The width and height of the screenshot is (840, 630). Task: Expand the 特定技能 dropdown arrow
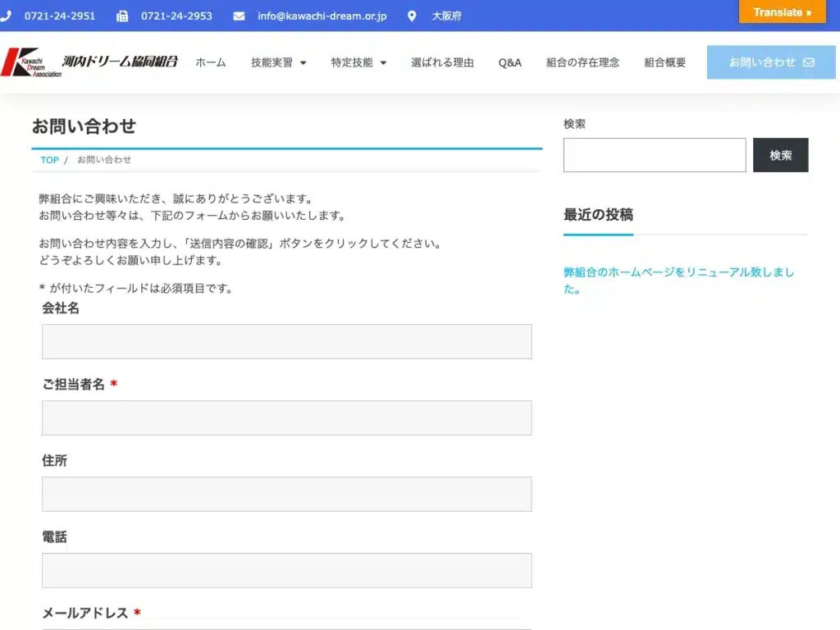click(x=383, y=62)
